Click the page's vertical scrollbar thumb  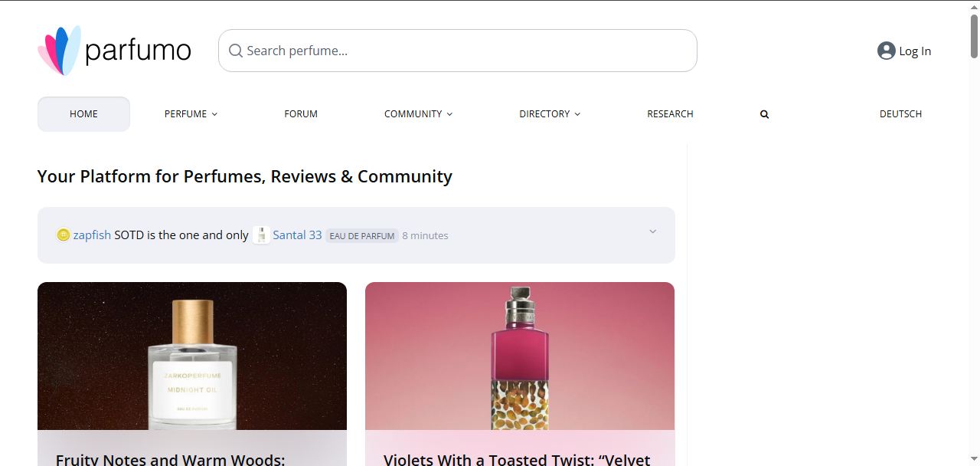974,34
